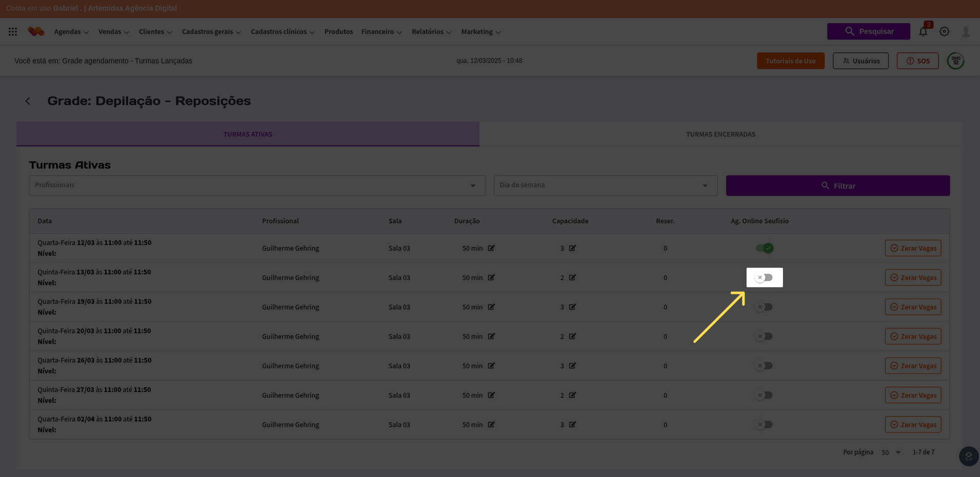Image resolution: width=980 pixels, height=477 pixels.
Task: Zerar Vagas for Quinta-Feira 27/03
Action: (913, 395)
